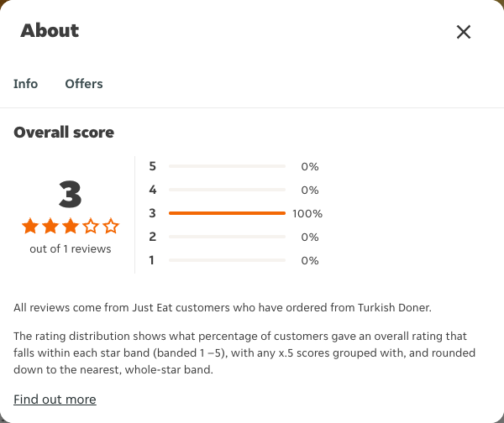Image resolution: width=504 pixels, height=423 pixels.
Task: Close the About dialog
Action: 464,32
